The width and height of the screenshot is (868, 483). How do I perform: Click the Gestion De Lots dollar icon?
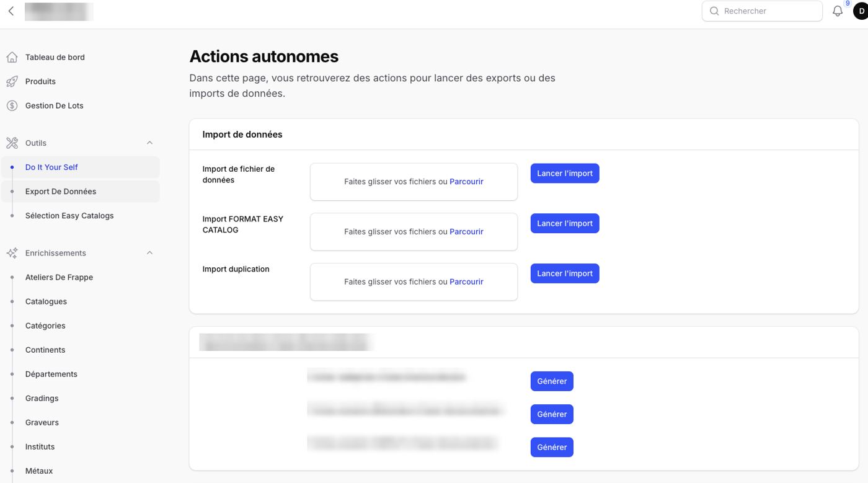coord(12,105)
